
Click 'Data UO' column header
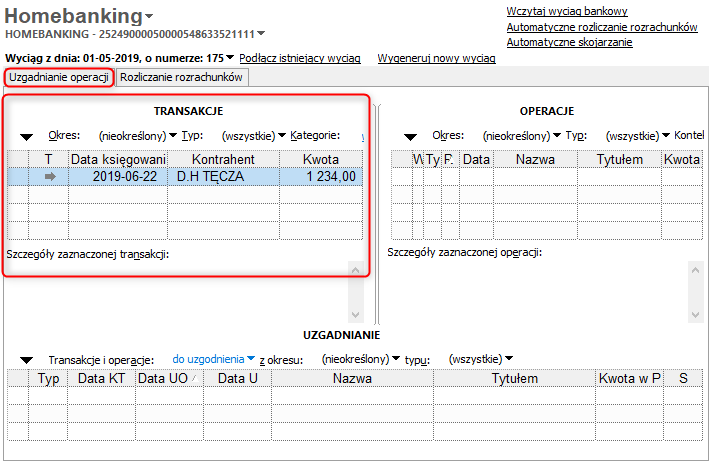point(169,378)
